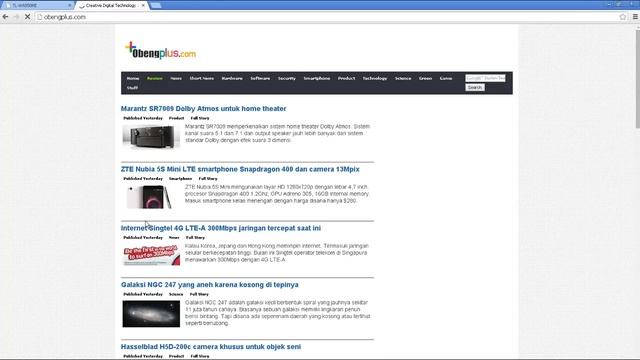Open the Review nav item

tap(155, 78)
